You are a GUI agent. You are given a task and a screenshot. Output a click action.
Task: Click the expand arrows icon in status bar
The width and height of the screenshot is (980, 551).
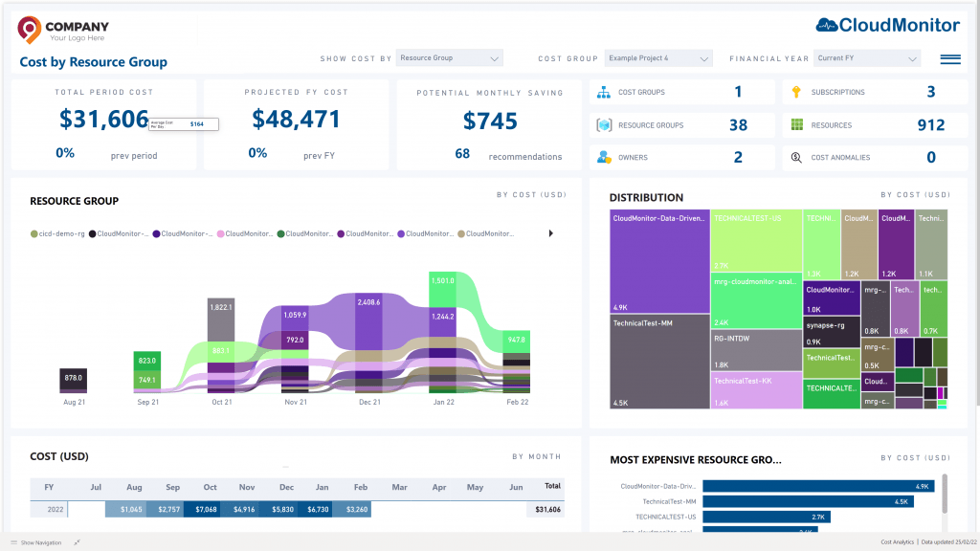pyautogui.click(x=77, y=542)
